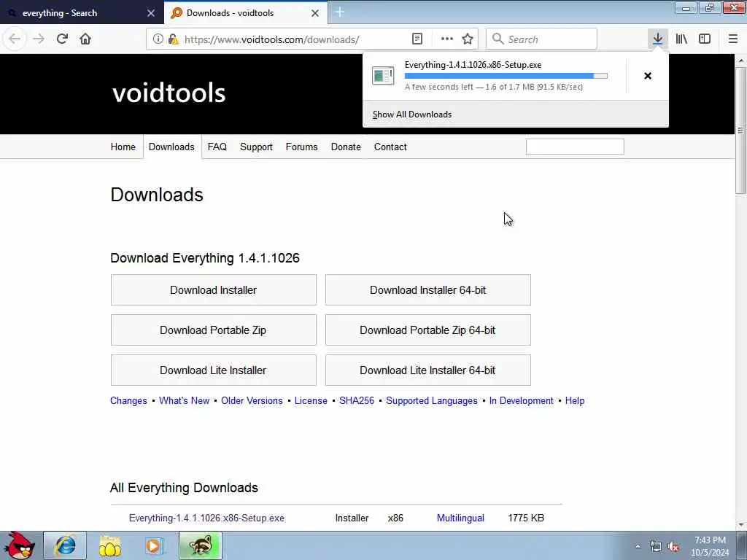
Task: Close the 'Downloads - voidtools' tab
Action: tap(315, 13)
